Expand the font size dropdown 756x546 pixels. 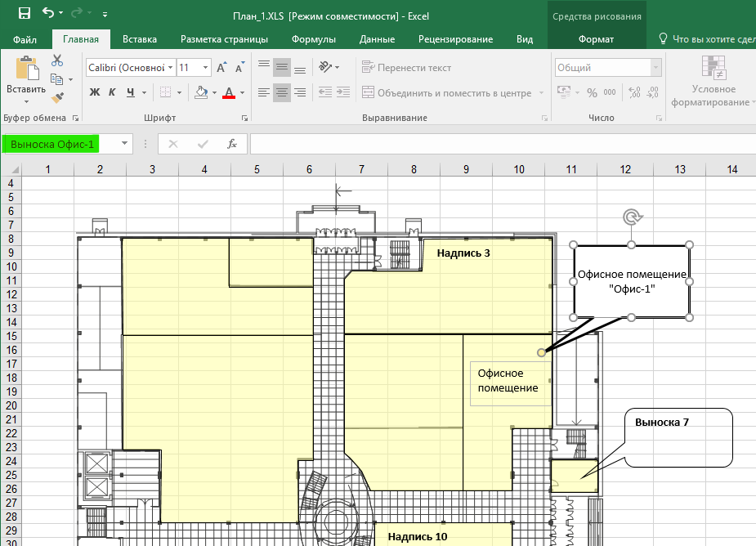pos(205,68)
